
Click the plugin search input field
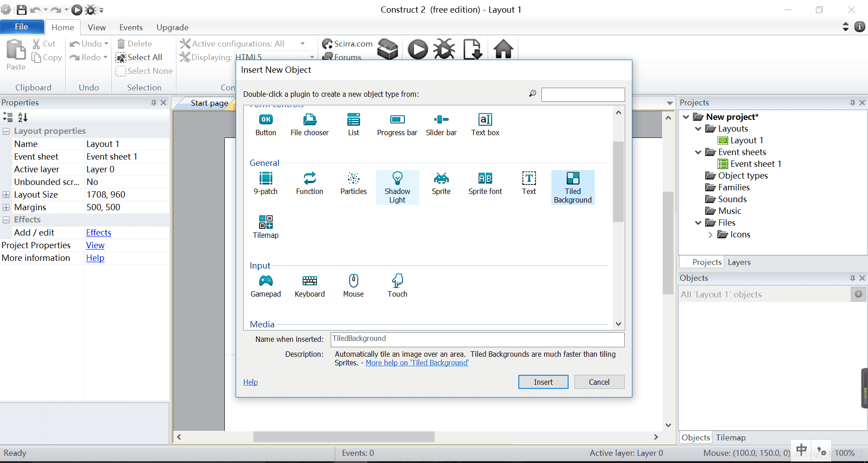coord(583,94)
